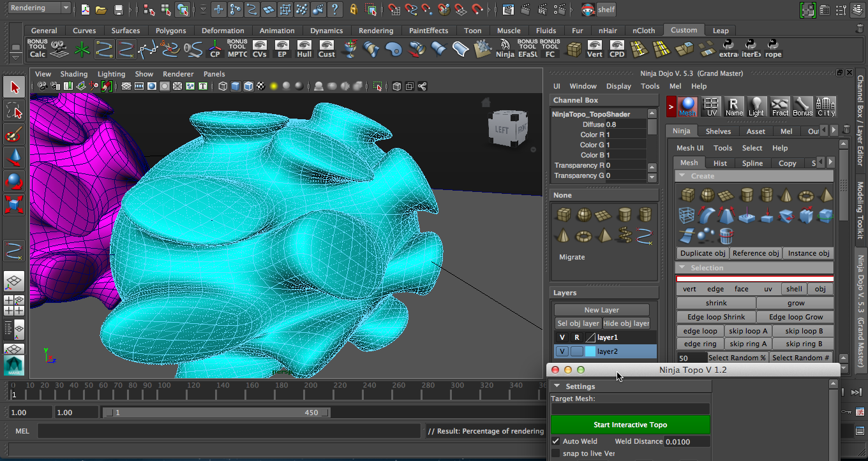
Task: Click the time range slider bar
Action: click(217, 413)
